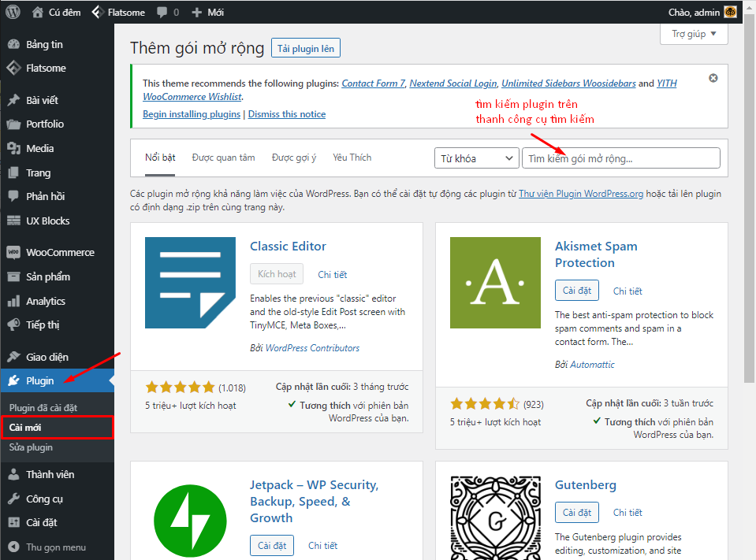This screenshot has height=560, width=756.
Task: Click the Flatsome diamond icon in admin bar
Action: point(97,12)
